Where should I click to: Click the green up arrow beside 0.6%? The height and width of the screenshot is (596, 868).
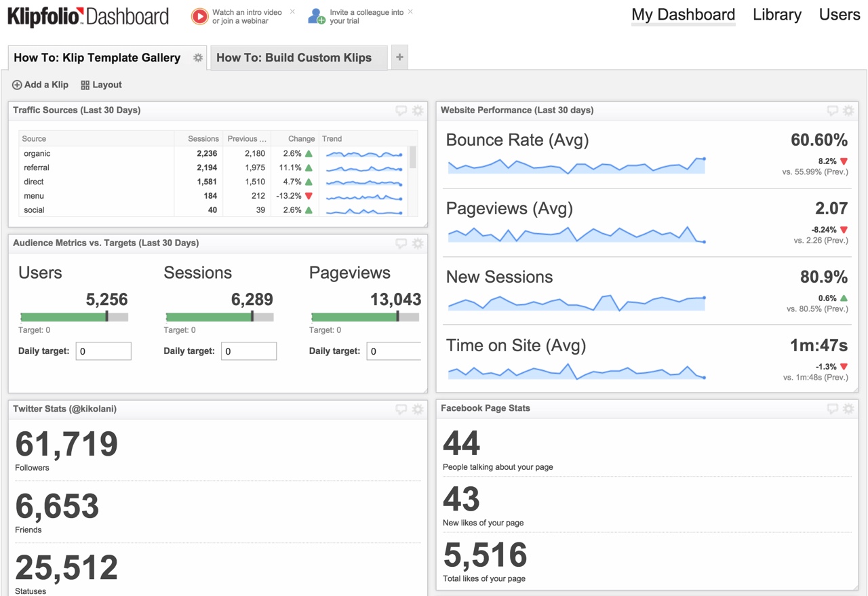coord(844,298)
